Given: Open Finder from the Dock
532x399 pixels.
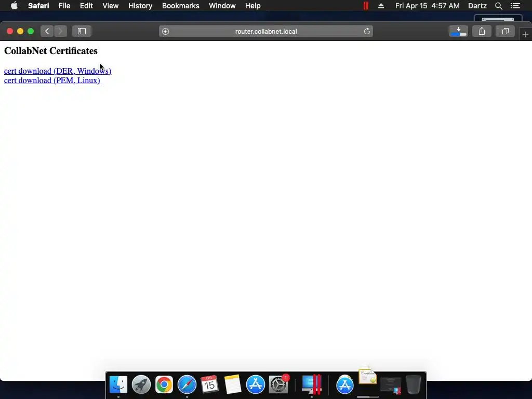Looking at the screenshot, I should (x=118, y=385).
